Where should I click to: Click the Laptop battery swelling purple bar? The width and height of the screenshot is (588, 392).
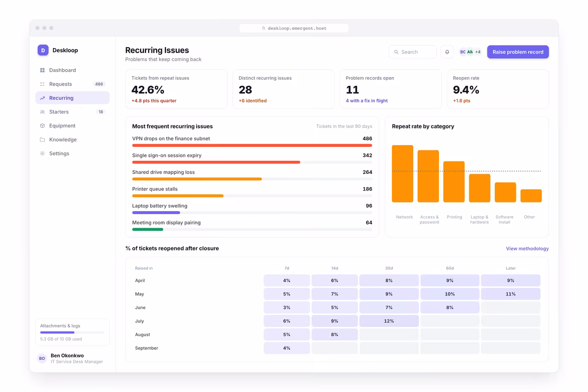coord(156,213)
